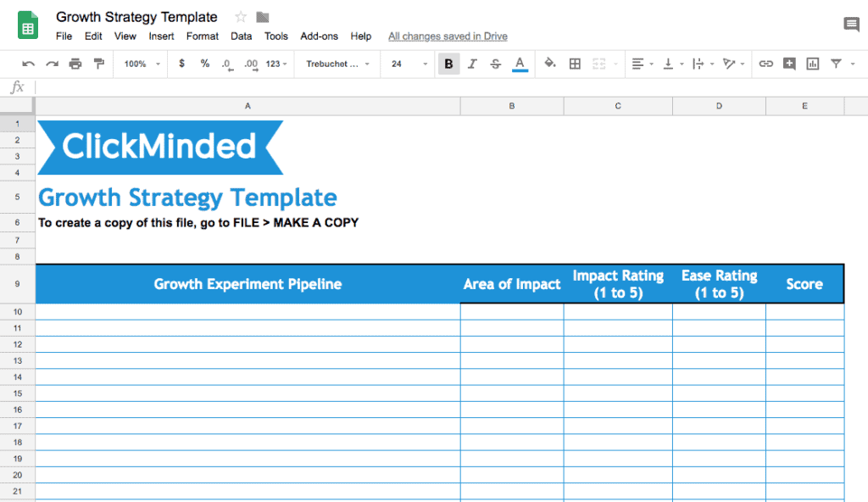Screen dimensions: 868x502
Task: Open the zoom 100% dropdown
Action: coord(142,64)
